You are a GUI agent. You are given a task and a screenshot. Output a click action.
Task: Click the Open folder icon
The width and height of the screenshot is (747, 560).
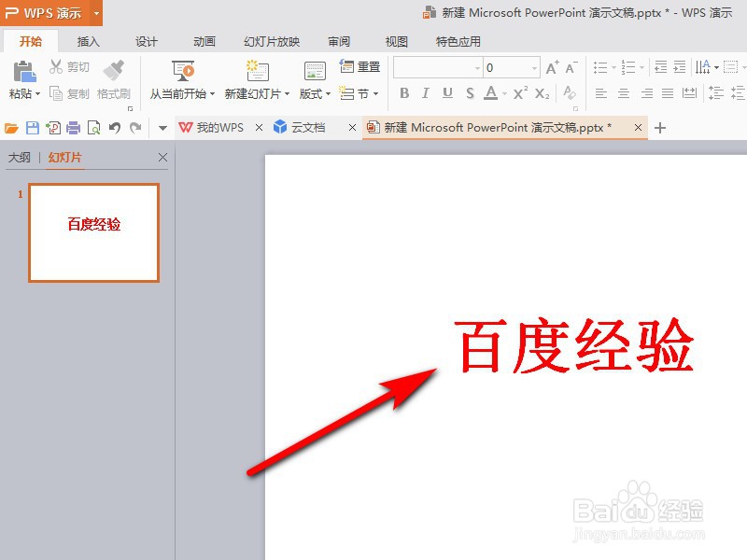11,128
